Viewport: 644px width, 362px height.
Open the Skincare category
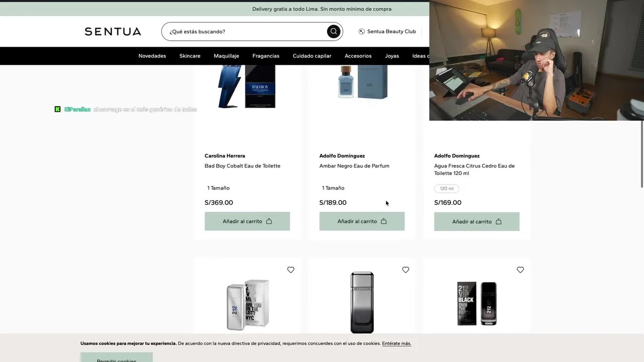click(x=190, y=56)
